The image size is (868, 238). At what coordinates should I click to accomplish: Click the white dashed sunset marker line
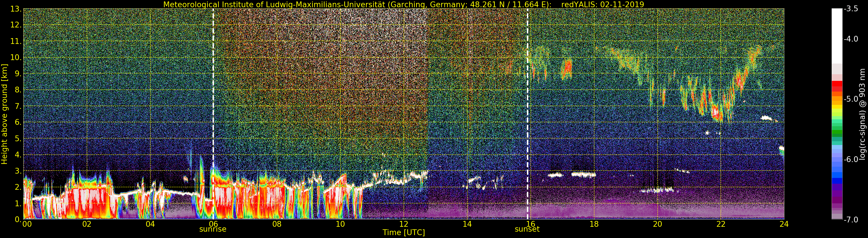(527, 114)
